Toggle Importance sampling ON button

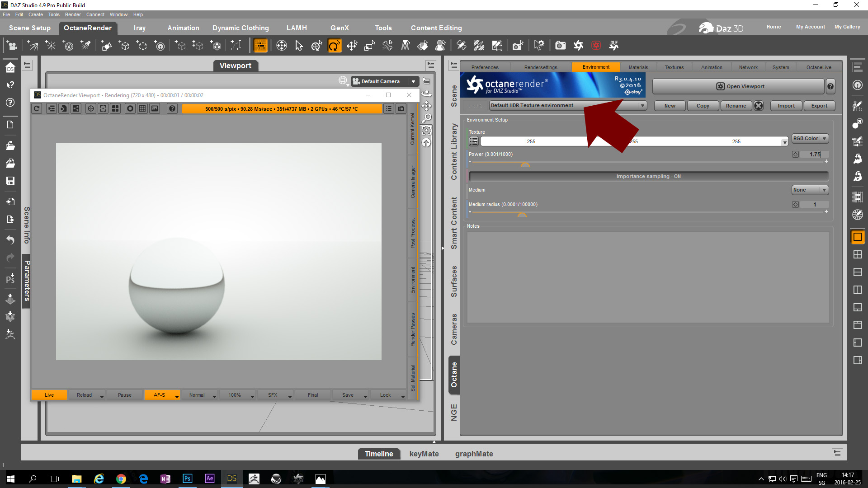coord(648,176)
